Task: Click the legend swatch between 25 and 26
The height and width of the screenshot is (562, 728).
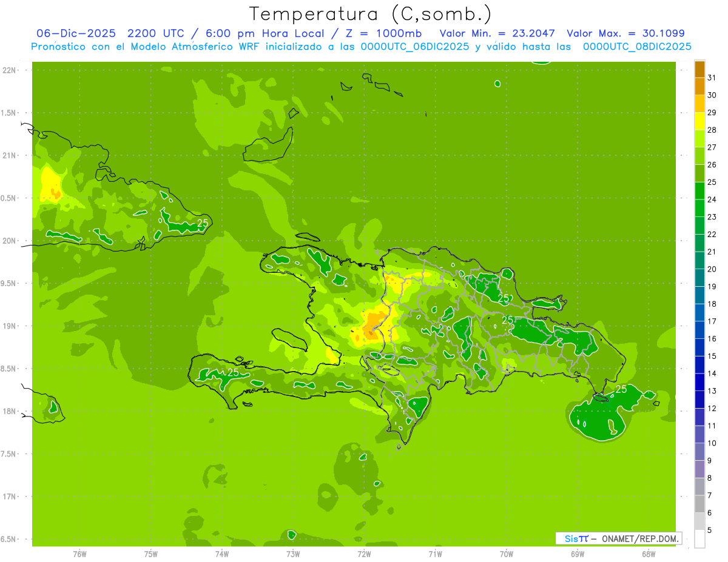Action: point(699,173)
